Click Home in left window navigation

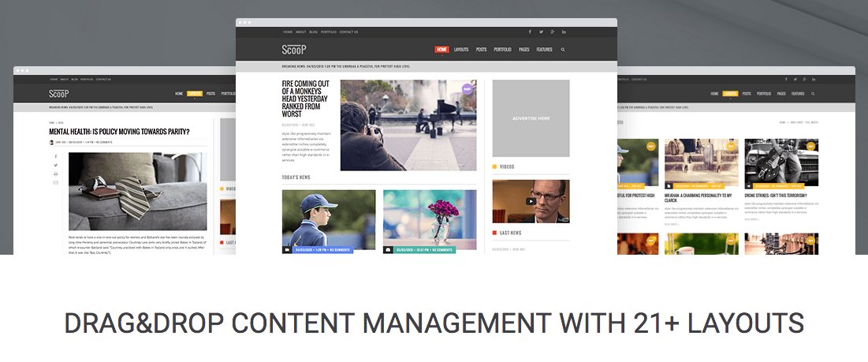click(x=179, y=94)
